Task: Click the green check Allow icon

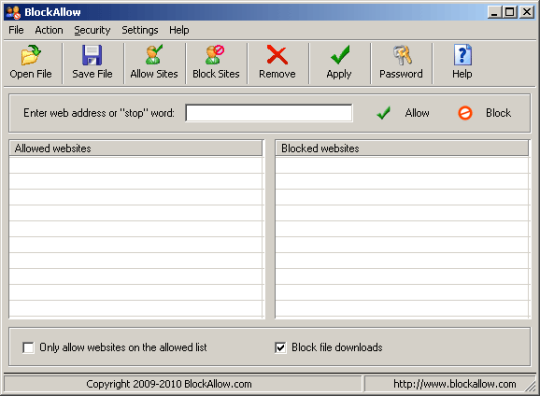Action: point(383,113)
